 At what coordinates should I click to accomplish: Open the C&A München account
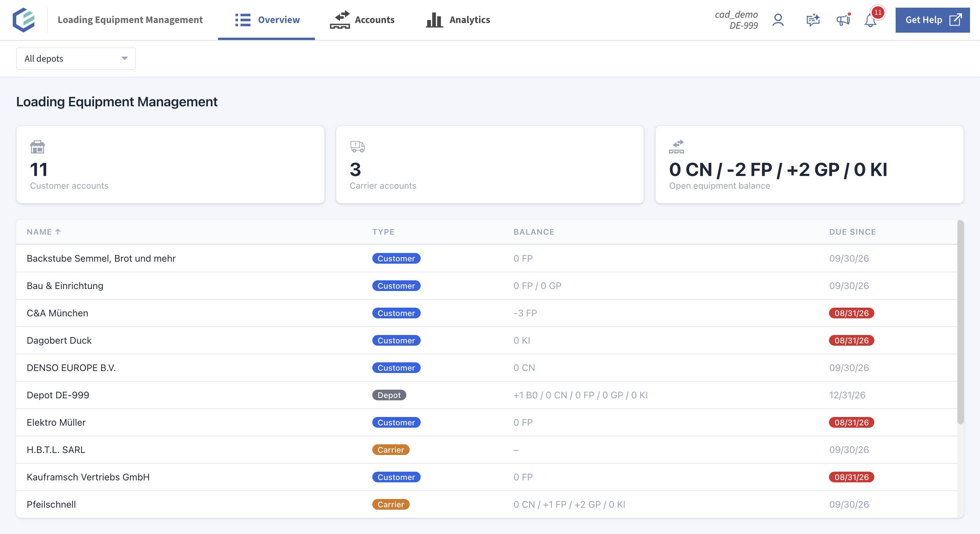click(x=487, y=313)
